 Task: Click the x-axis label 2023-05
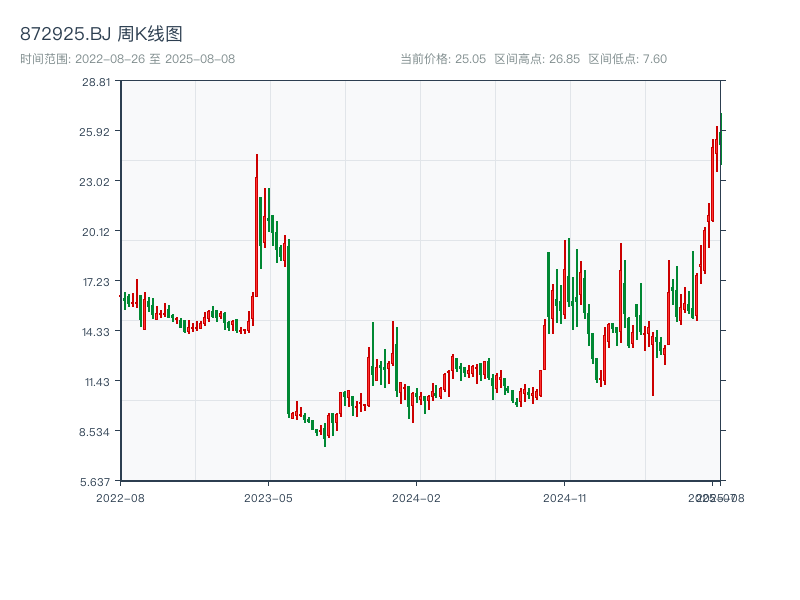click(x=268, y=498)
